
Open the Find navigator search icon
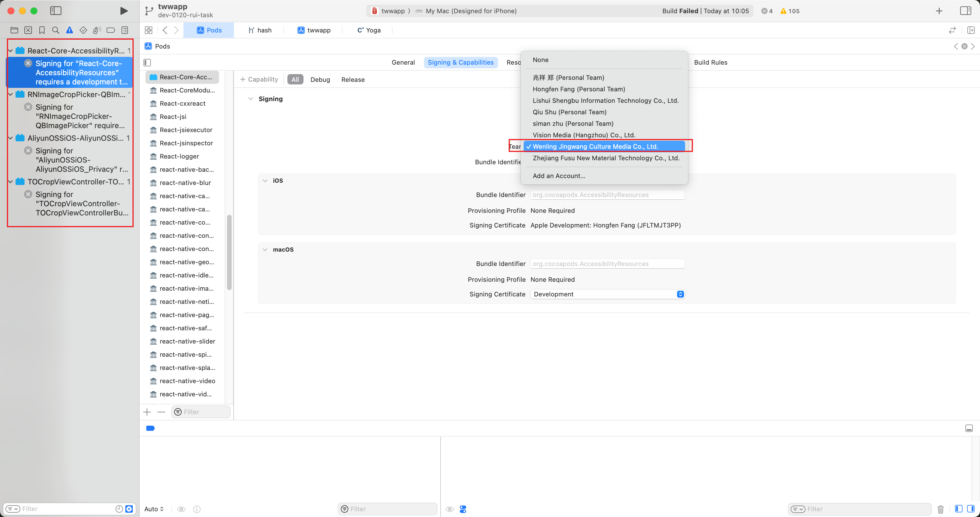pos(55,30)
